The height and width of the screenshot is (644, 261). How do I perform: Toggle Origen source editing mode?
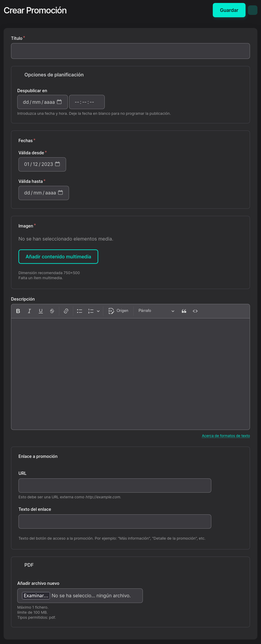[118, 311]
